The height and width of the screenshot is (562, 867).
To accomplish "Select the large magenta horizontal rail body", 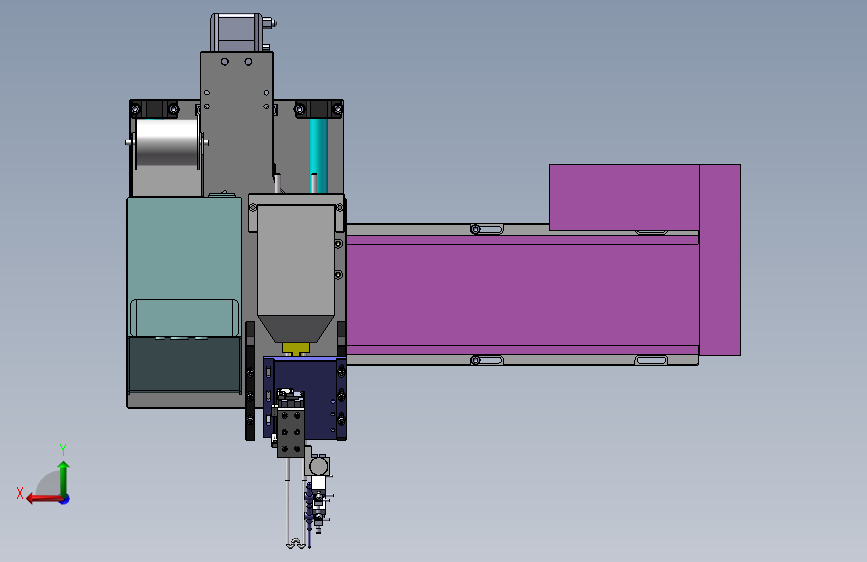I will (522, 295).
